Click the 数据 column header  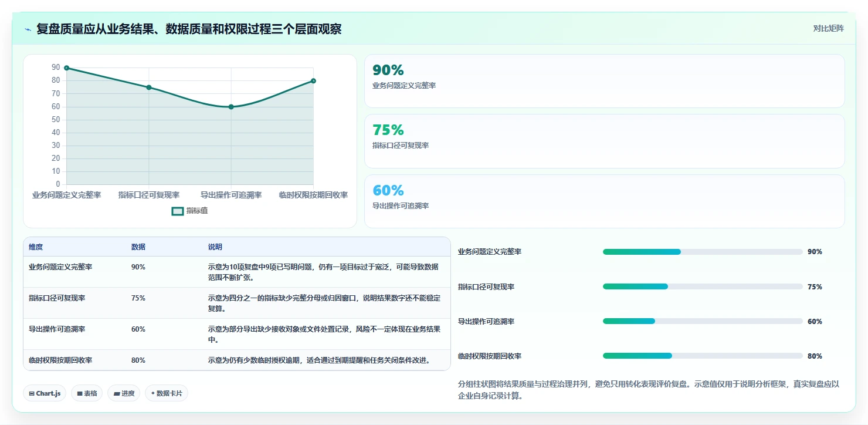(x=138, y=247)
